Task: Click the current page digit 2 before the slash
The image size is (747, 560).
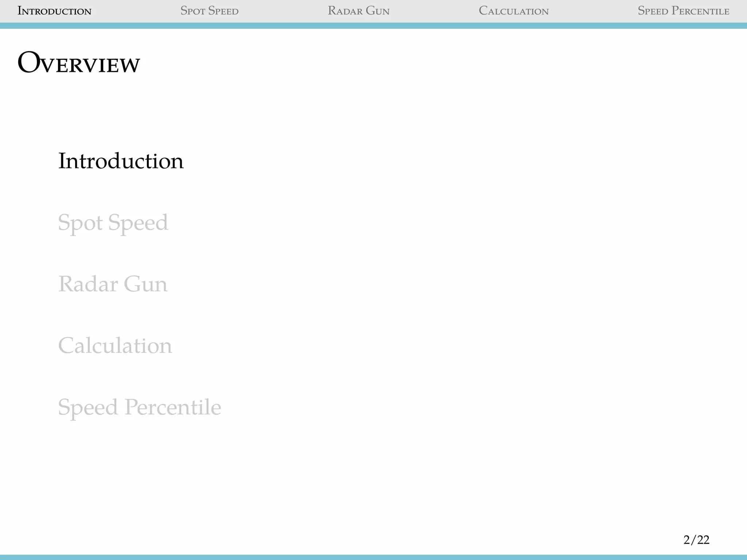Action: point(687,540)
